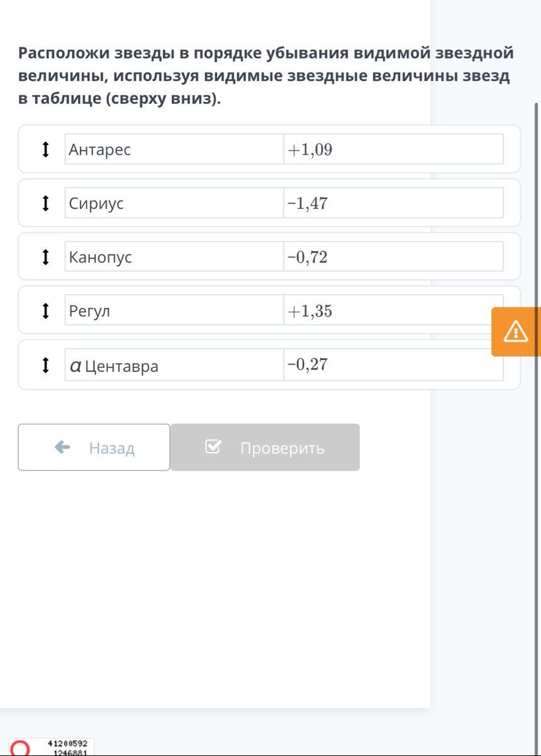
Task: Click the drag handle for α Центавра row
Action: 45,365
